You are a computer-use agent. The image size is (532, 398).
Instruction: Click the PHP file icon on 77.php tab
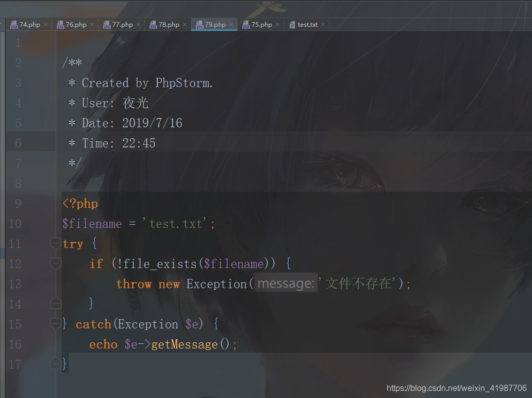107,25
